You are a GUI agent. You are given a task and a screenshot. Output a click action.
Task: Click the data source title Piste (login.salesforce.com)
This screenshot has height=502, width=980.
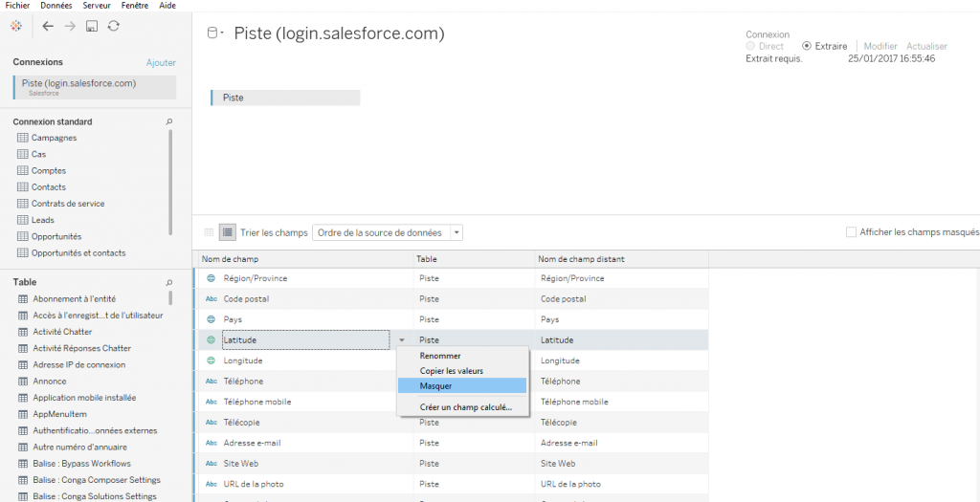(340, 33)
